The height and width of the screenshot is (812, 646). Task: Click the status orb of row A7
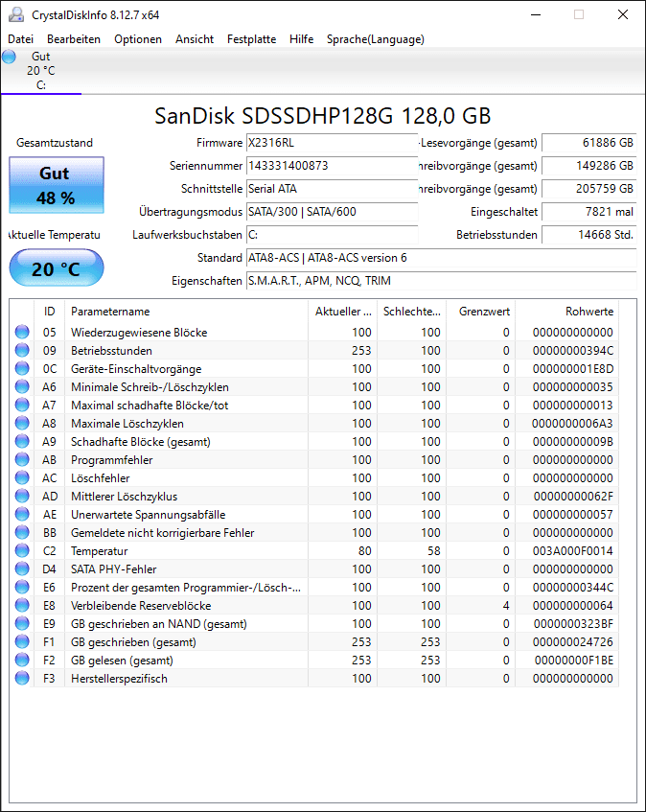tap(22, 405)
